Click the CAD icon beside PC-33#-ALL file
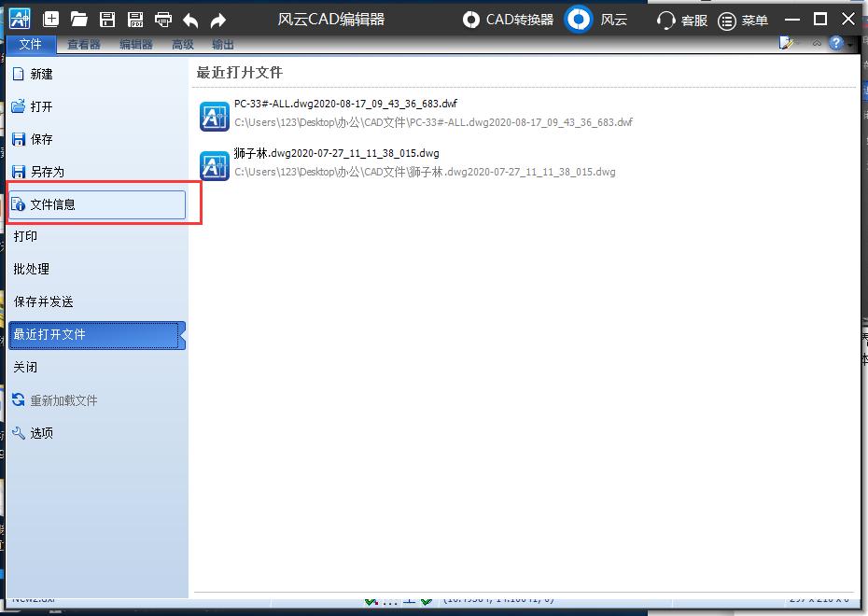Viewport: 868px width, 616px height. (x=215, y=117)
